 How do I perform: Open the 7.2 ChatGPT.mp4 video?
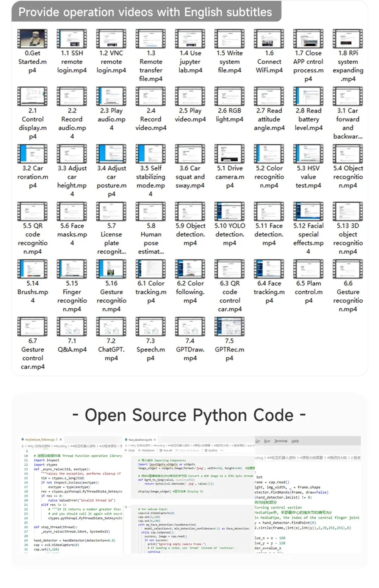pyautogui.click(x=111, y=327)
